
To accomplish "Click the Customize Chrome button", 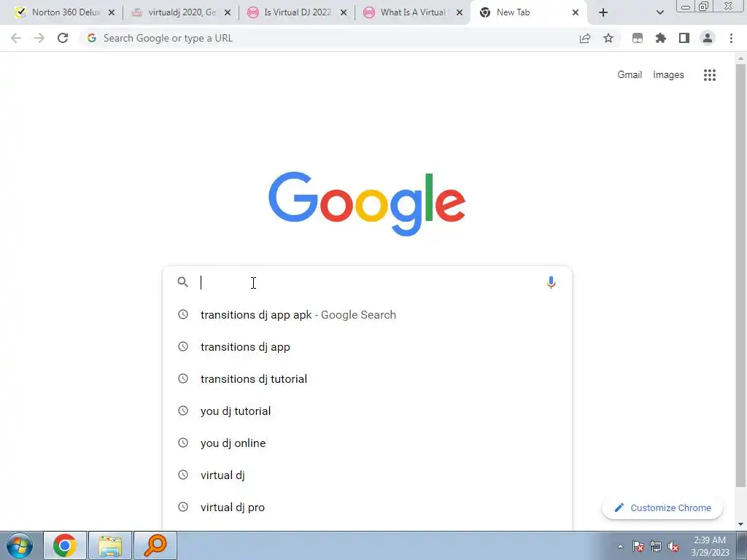I will pyautogui.click(x=662, y=507).
